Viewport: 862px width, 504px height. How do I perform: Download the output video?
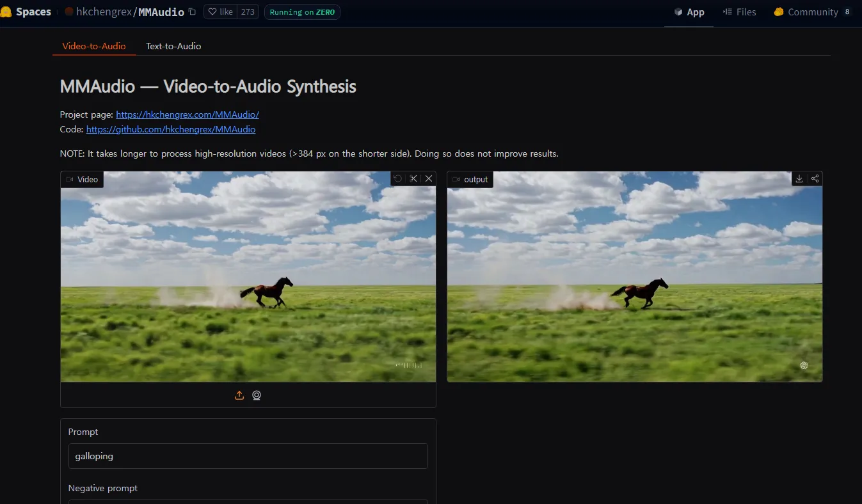[x=799, y=179]
